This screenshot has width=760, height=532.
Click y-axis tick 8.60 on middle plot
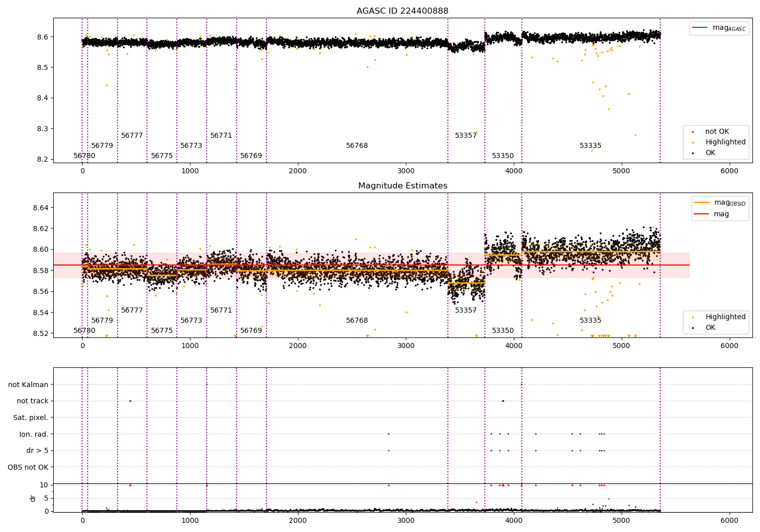pos(41,250)
